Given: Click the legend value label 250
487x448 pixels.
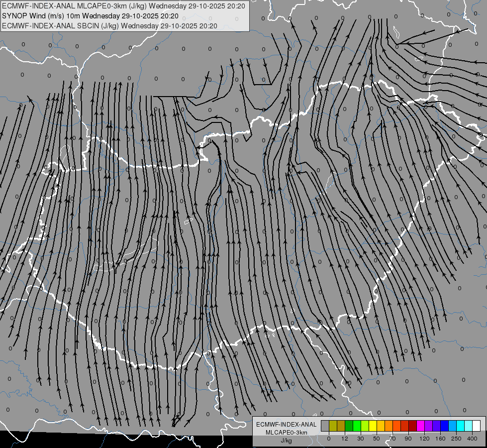Looking at the screenshot, I should click(456, 439).
